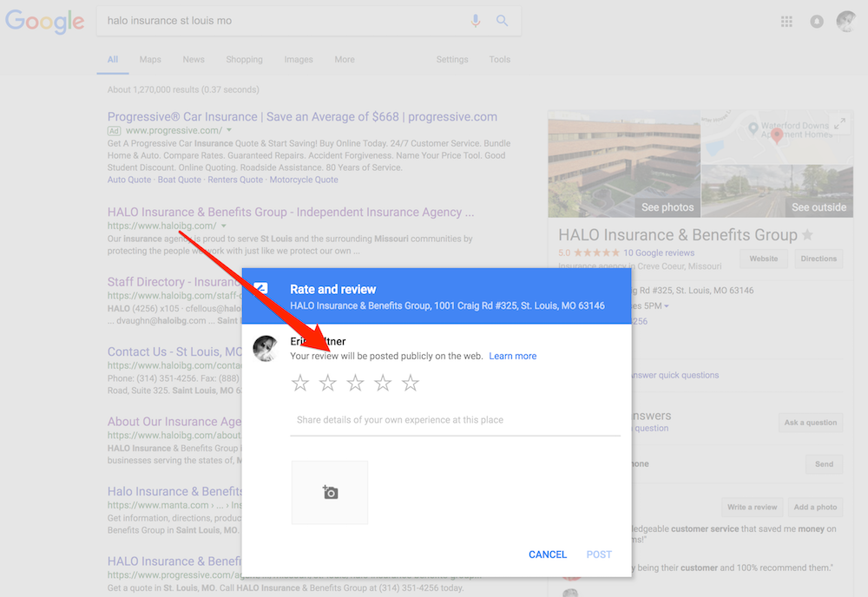Expand the map with the arrows icon
This screenshot has height=597, width=868.
pos(839,124)
